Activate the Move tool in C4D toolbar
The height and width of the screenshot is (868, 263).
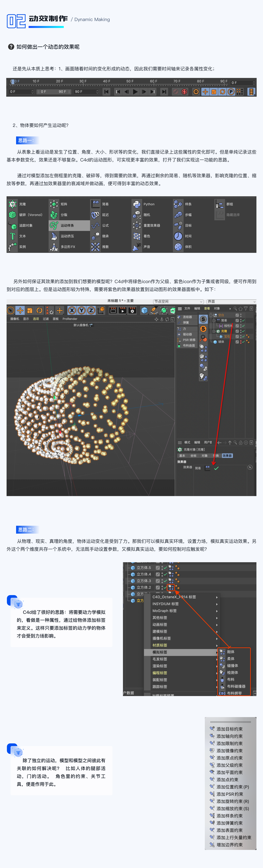pos(20,310)
